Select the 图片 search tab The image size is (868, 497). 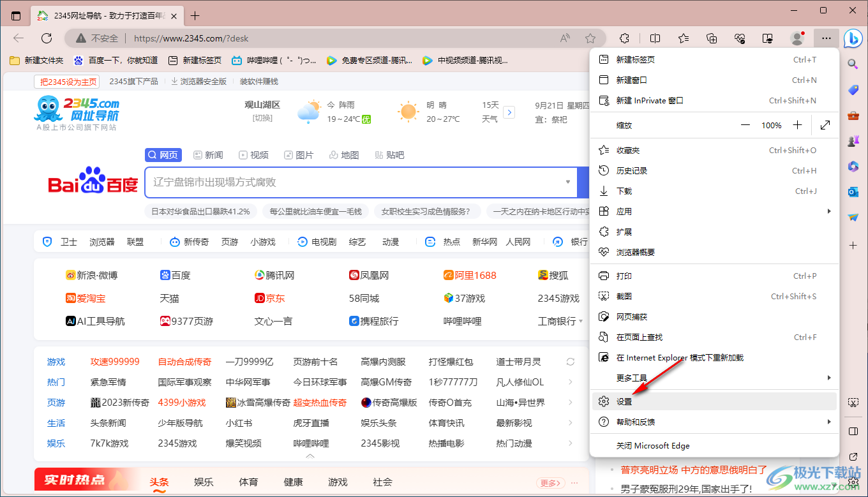point(299,155)
